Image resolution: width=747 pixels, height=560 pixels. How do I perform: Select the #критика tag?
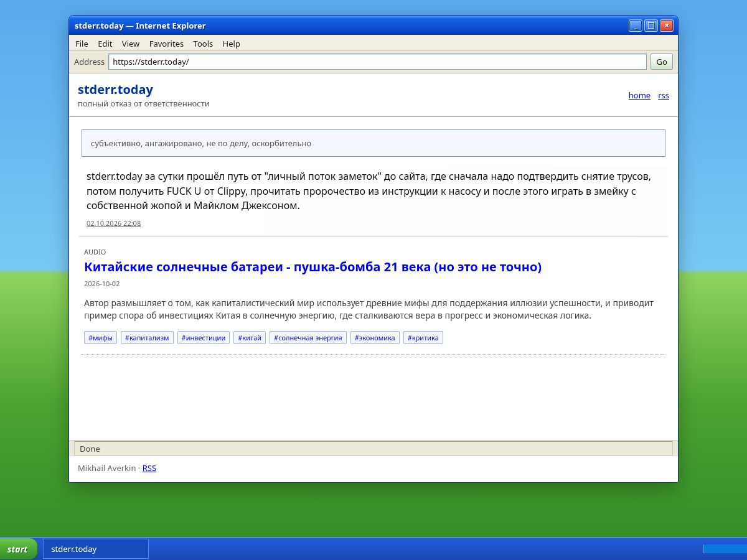click(423, 338)
